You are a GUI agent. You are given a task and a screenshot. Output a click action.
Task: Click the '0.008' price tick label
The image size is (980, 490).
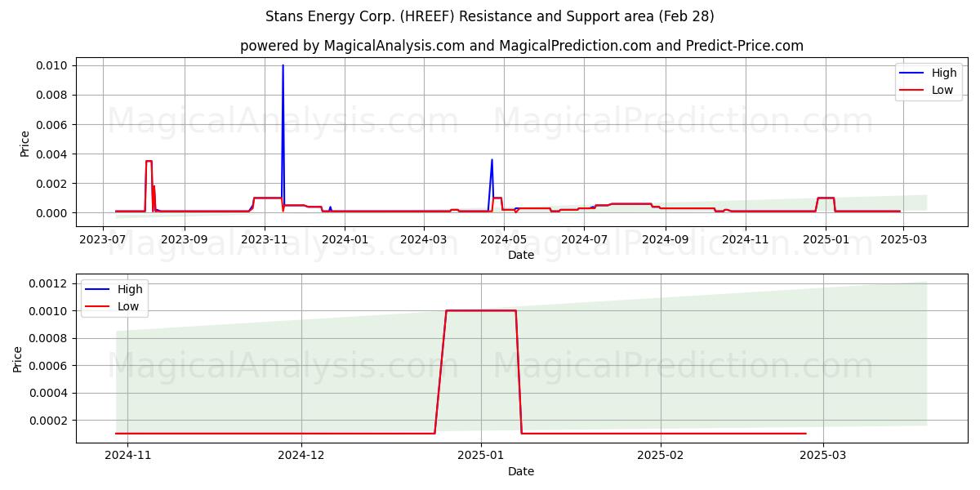tap(53, 95)
